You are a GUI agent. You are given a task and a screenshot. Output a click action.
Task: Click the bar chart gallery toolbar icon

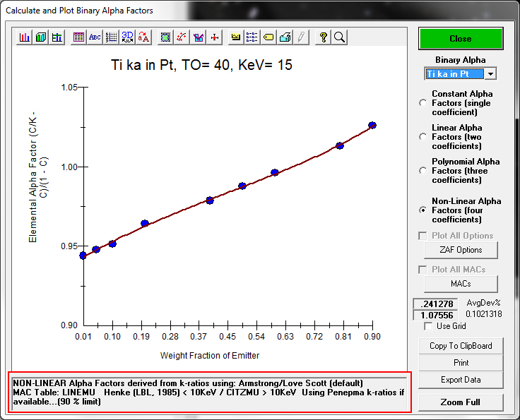25,37
